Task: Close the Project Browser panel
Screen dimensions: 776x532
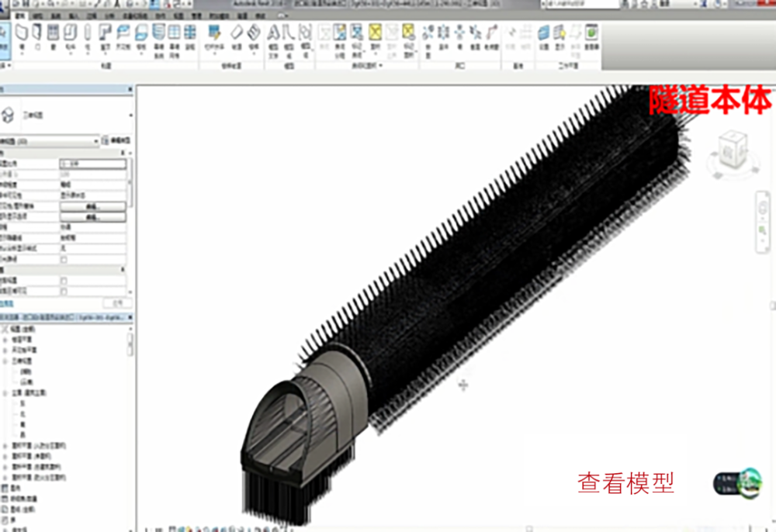Action: click(x=130, y=317)
